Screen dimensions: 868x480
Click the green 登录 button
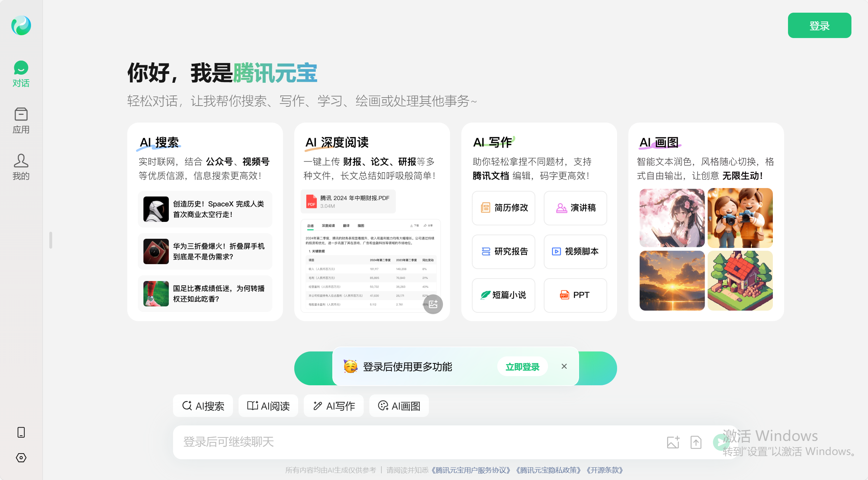819,25
